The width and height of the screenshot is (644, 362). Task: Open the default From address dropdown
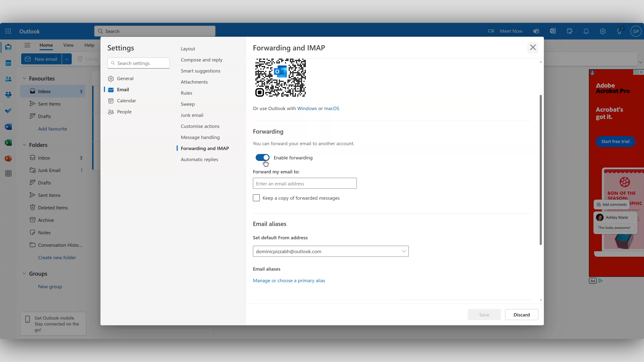331,251
